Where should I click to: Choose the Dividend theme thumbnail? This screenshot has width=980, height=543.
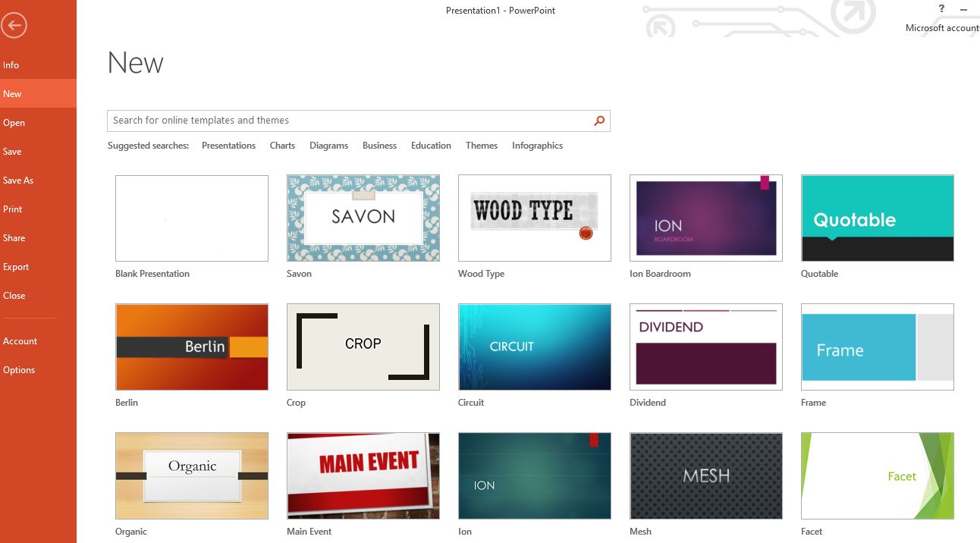pyautogui.click(x=706, y=347)
